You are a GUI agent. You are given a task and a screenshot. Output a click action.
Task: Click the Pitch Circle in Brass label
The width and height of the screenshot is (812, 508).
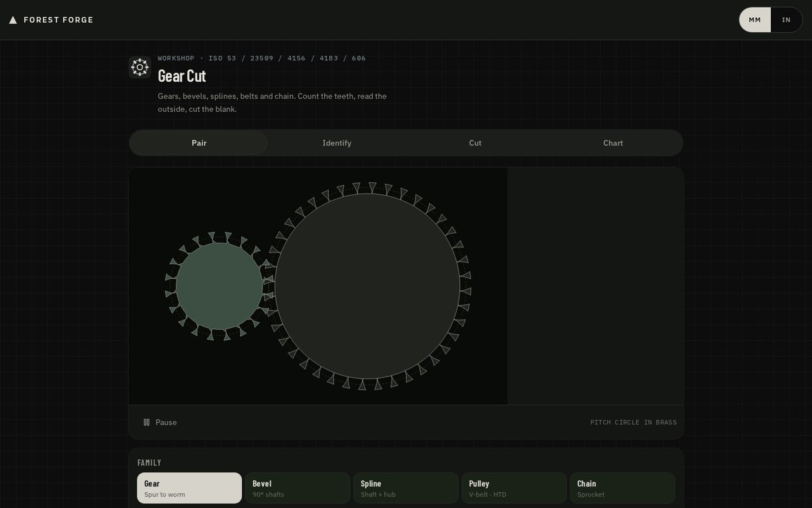[633, 422]
